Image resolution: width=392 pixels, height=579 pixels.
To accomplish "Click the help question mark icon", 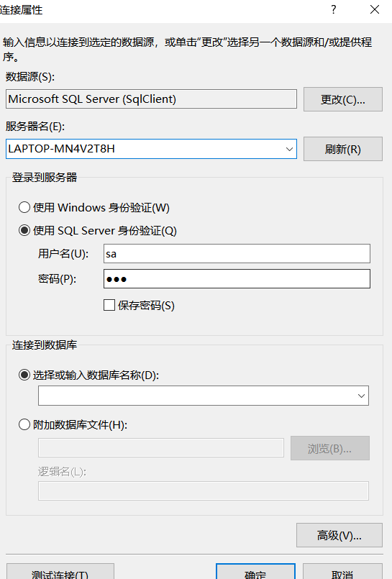I will click(x=334, y=9).
